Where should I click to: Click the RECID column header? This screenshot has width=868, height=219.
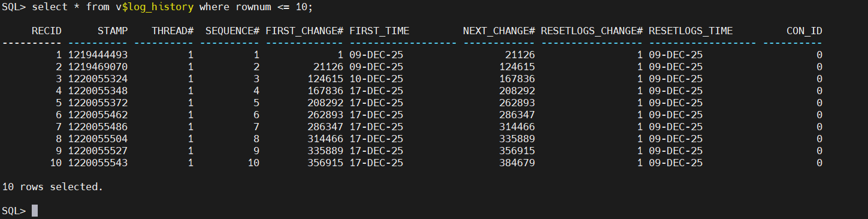47,31
